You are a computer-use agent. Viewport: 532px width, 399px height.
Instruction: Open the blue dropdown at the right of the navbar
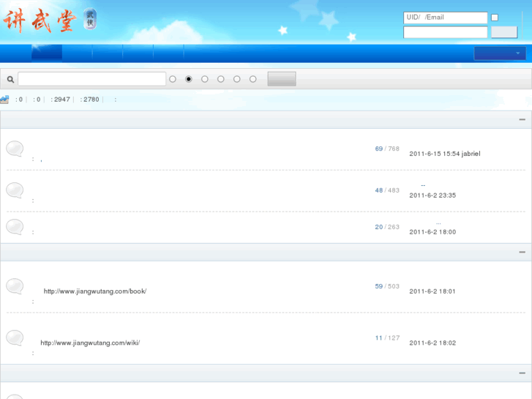[500, 53]
